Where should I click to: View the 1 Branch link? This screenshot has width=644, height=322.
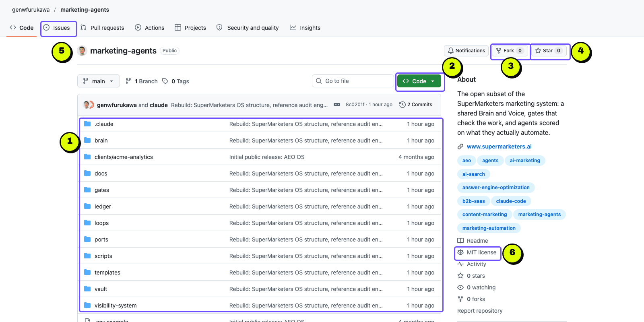click(142, 81)
